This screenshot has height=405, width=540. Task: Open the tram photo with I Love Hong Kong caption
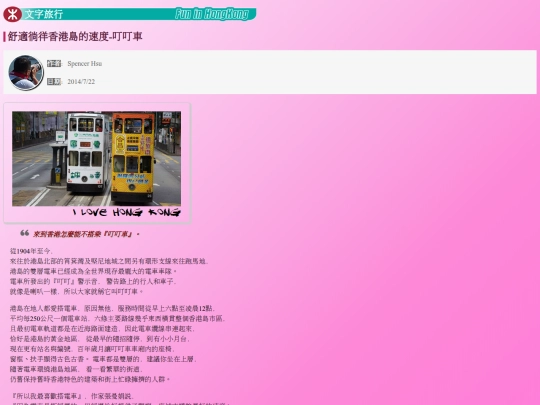tap(97, 164)
